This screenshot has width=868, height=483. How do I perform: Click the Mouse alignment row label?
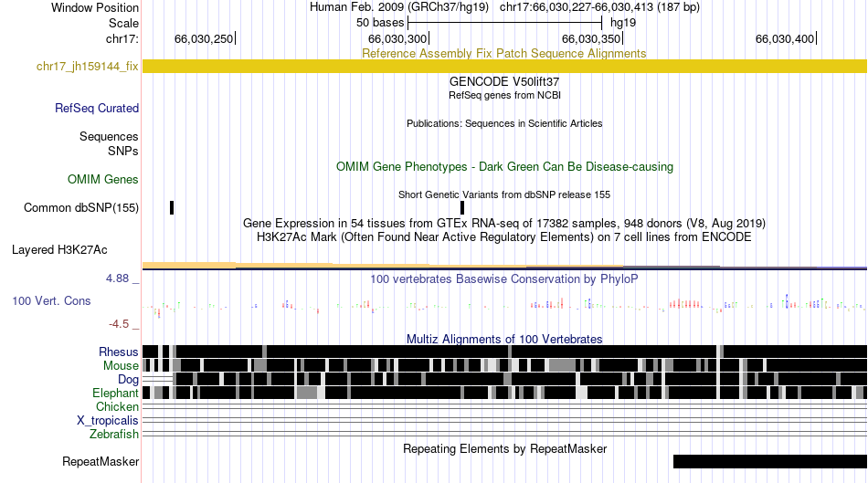click(121, 366)
